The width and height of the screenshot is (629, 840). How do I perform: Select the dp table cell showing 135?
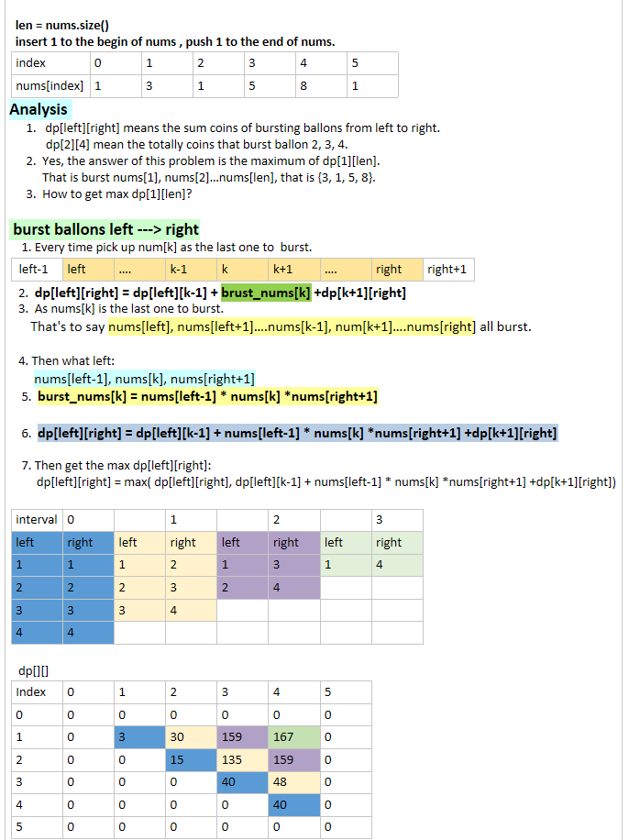pyautogui.click(x=241, y=759)
